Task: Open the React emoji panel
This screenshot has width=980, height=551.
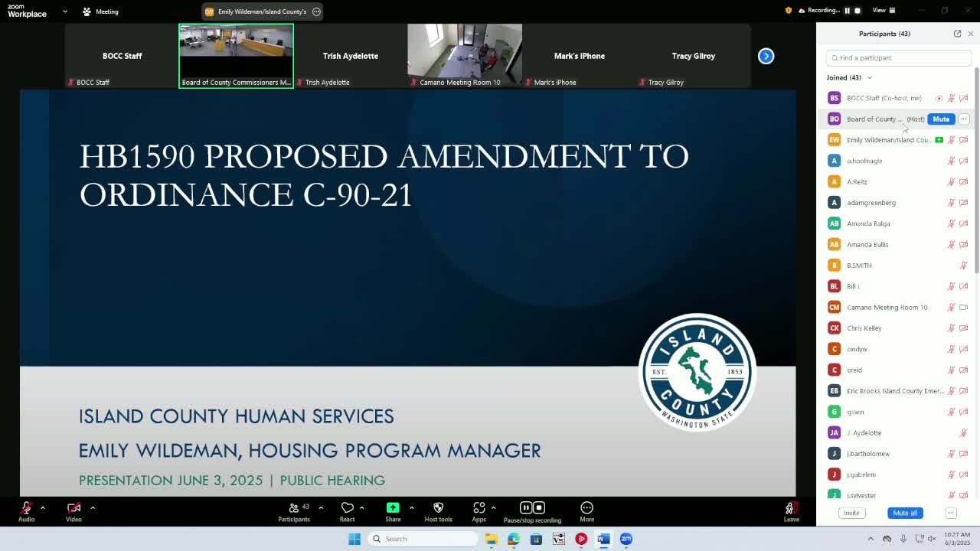Action: point(347,508)
